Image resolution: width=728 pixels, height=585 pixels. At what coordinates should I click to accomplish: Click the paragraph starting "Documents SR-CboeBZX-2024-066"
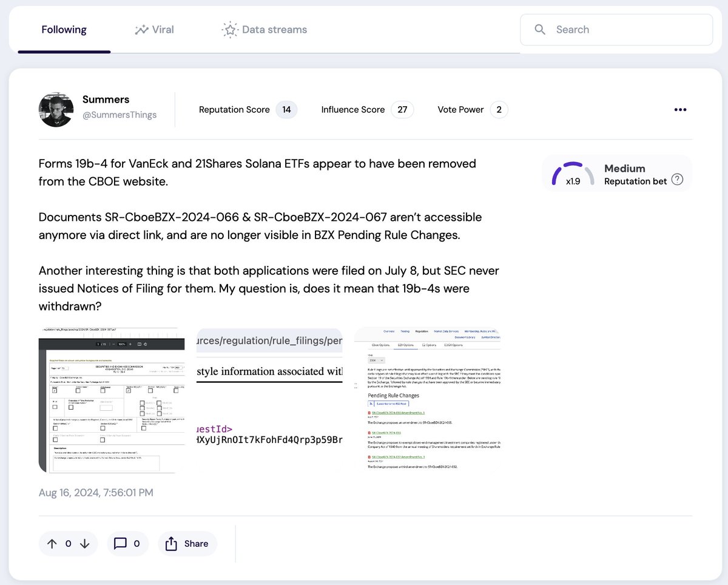tap(260, 226)
